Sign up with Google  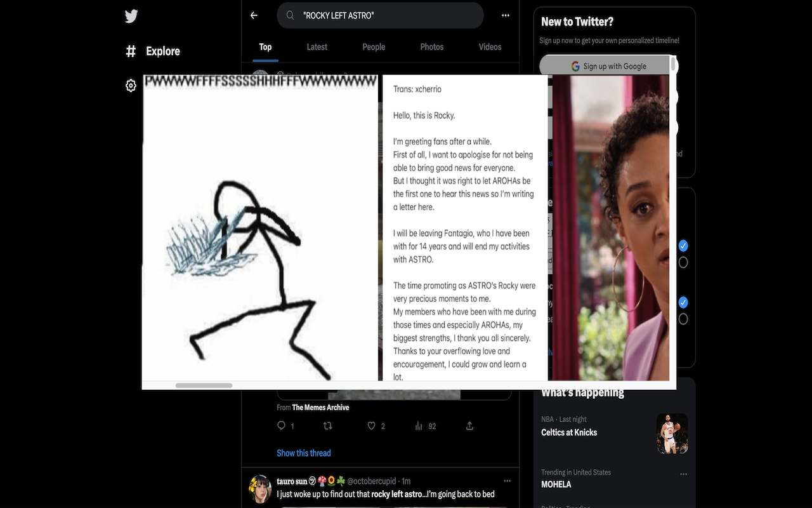[x=608, y=66]
